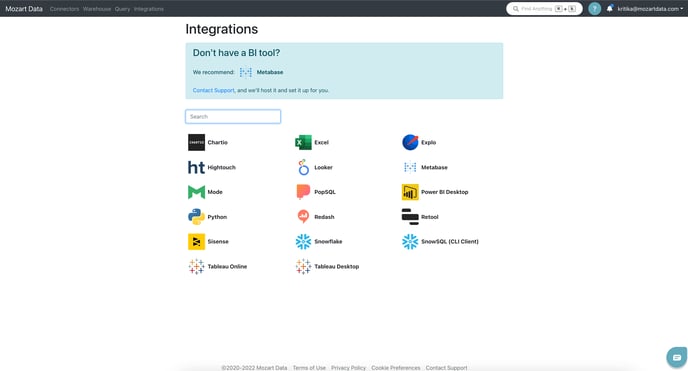The height and width of the screenshot is (371, 688).
Task: Click the Metabase label in the banner
Action: point(270,72)
